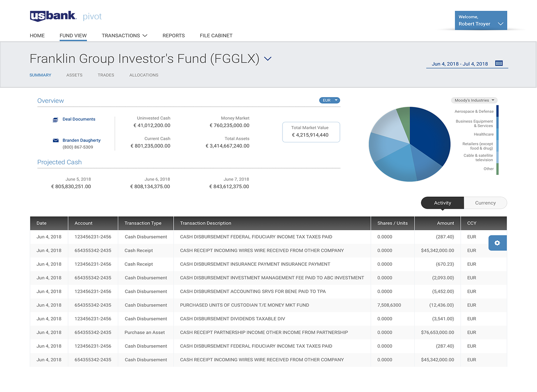Image resolution: width=537 pixels, height=392 pixels.
Task: Switch to the TRADES tab
Action: 106,75
